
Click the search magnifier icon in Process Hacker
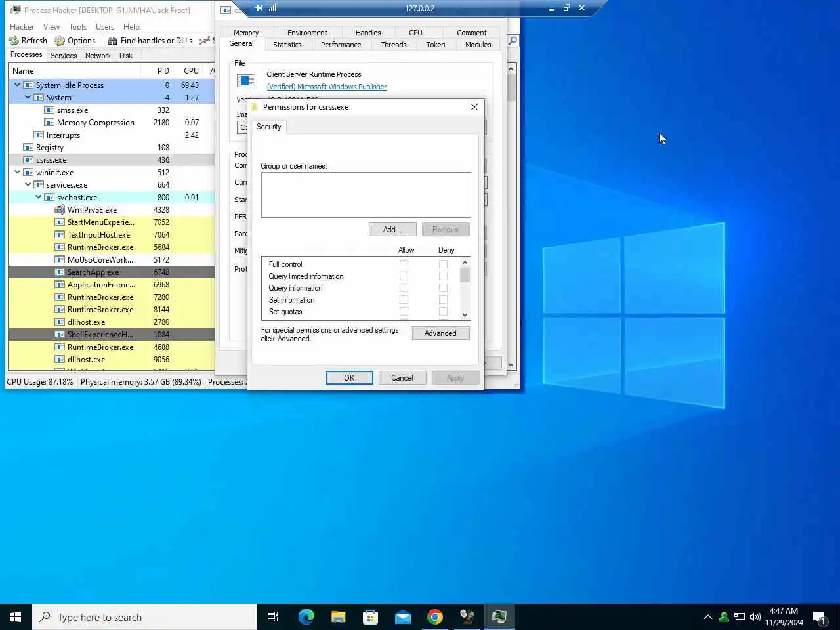[x=513, y=41]
